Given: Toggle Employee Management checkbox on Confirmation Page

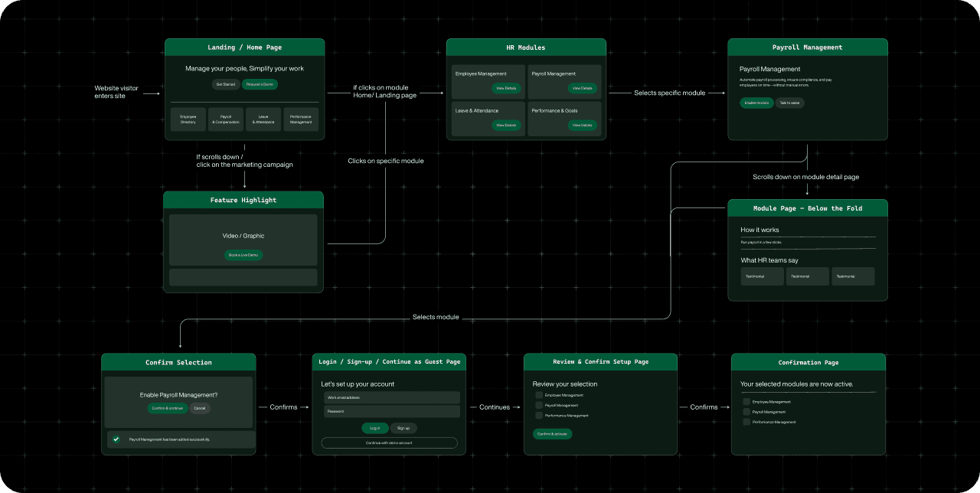Looking at the screenshot, I should click(746, 402).
